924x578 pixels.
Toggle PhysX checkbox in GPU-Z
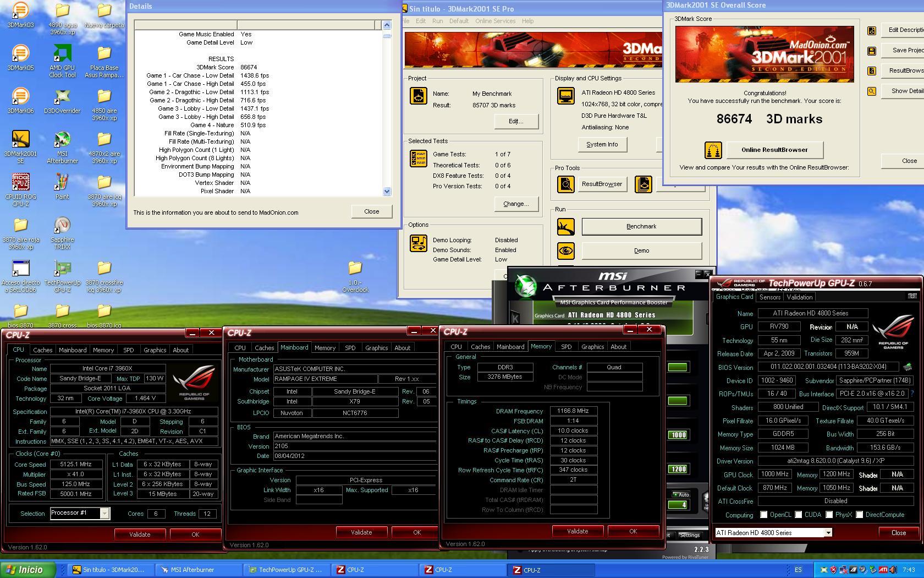829,515
